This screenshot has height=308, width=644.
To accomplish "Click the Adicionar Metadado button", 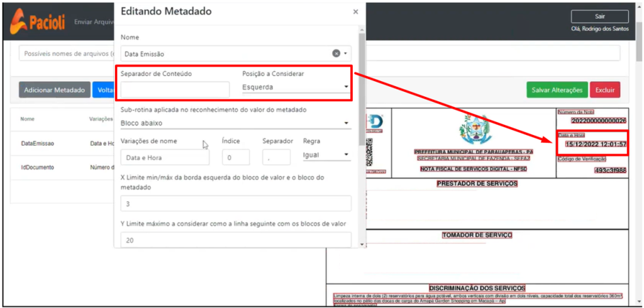I will 55,90.
